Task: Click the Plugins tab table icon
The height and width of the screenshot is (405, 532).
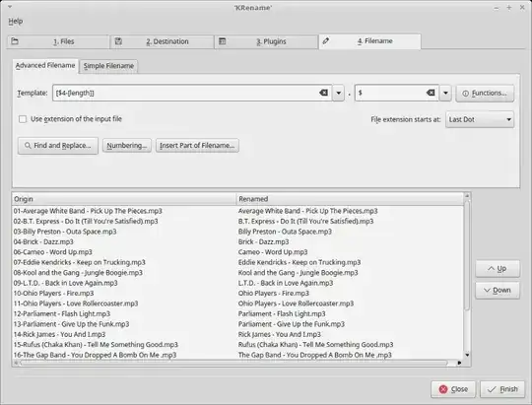Action: [223, 41]
